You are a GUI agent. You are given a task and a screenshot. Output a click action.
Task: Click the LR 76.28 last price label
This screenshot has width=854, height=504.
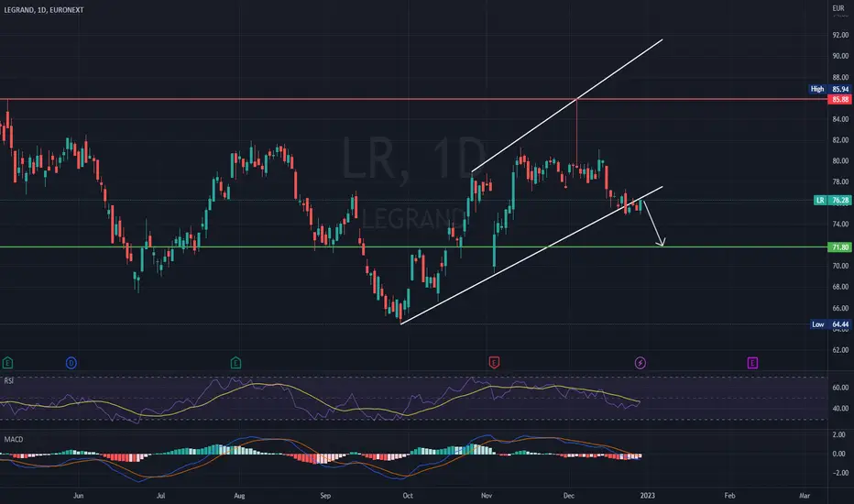pos(832,200)
